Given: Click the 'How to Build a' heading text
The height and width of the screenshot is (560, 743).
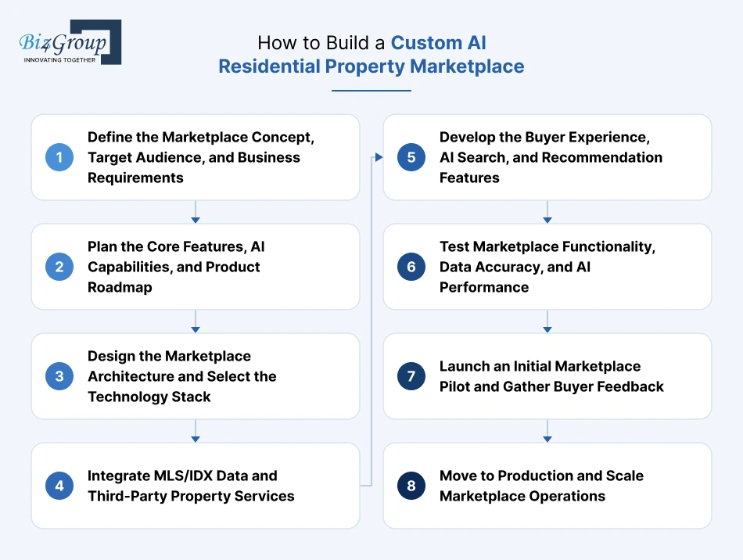Looking at the screenshot, I should pyautogui.click(x=321, y=43).
